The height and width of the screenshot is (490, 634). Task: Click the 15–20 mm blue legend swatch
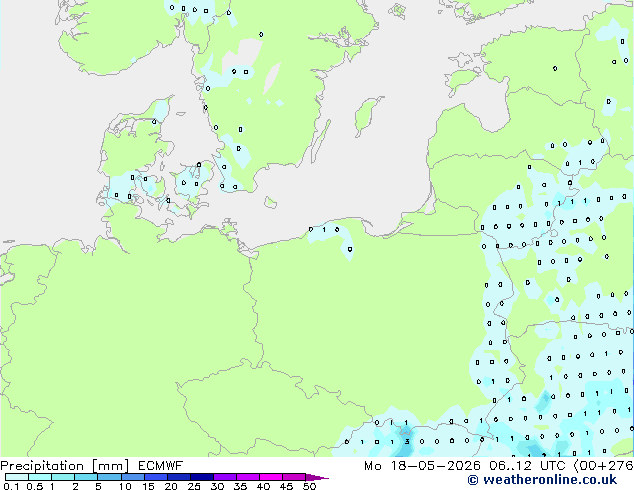(x=156, y=477)
